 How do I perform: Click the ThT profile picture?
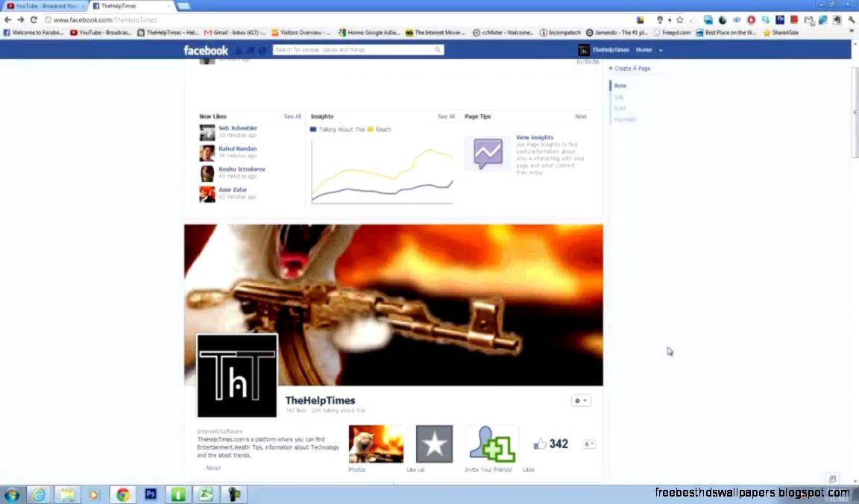[x=236, y=376]
